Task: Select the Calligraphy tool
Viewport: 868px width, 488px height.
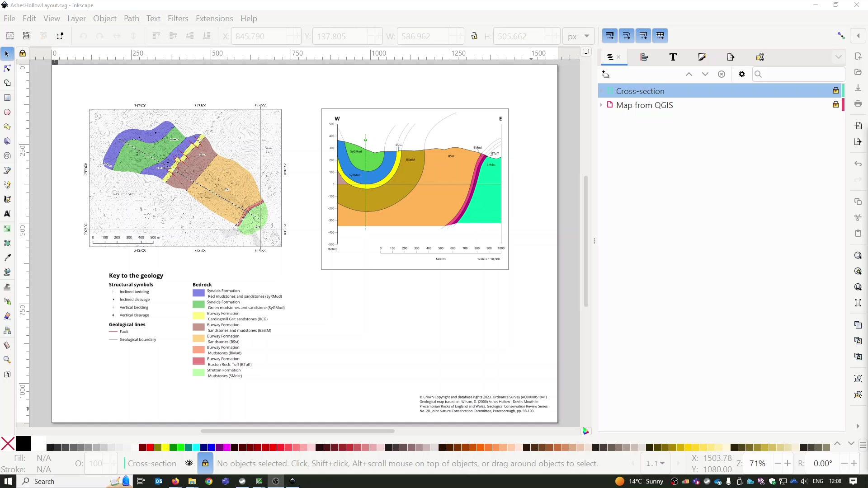Action: point(7,199)
